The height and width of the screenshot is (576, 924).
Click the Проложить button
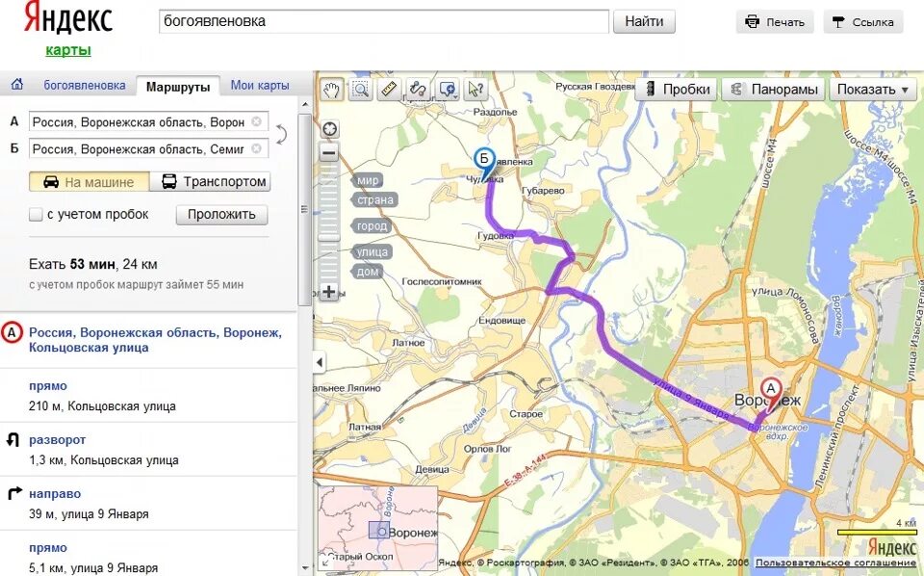[221, 215]
